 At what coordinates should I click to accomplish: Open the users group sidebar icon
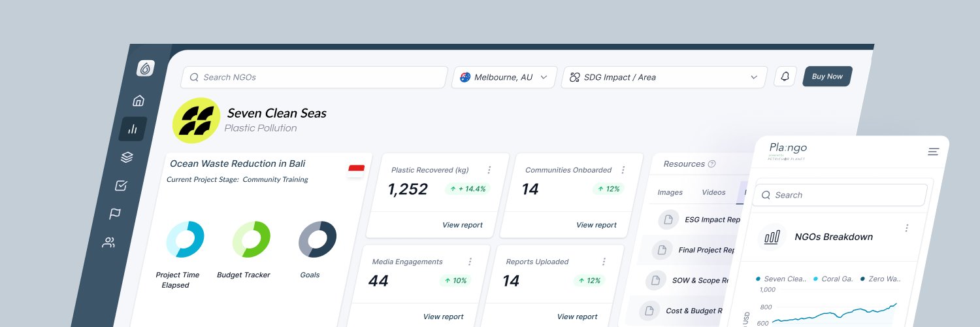point(108,243)
